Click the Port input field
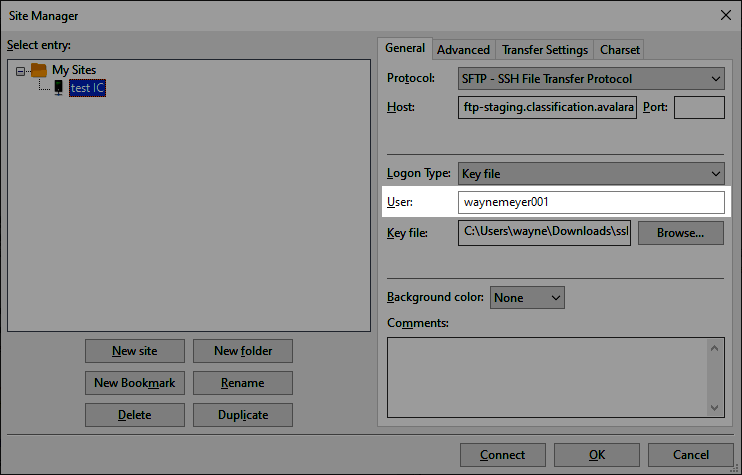 tap(699, 107)
